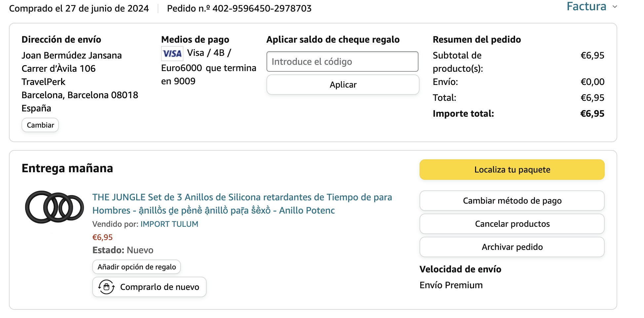
Task: Click the order number 402-9596450-2978703
Action: click(x=262, y=9)
